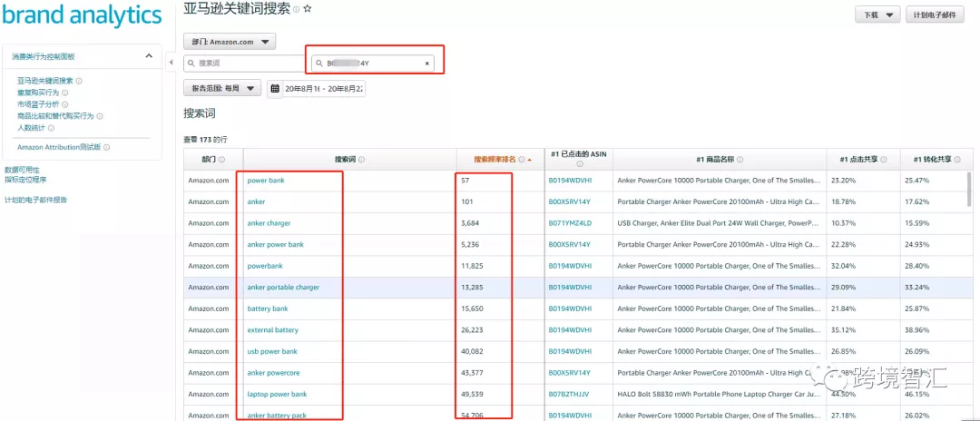Open the anker search term link
The width and height of the screenshot is (980, 421).
tap(256, 201)
